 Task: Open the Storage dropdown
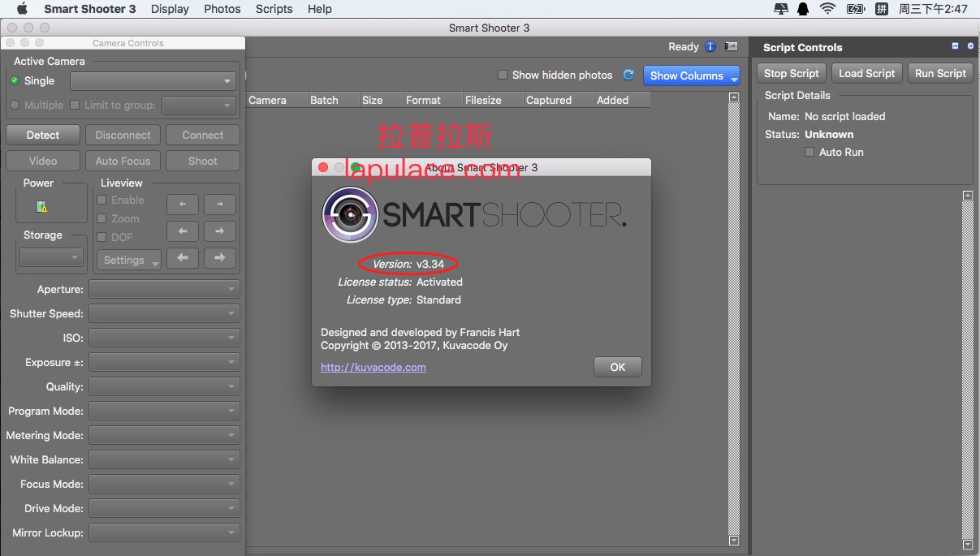(x=51, y=257)
